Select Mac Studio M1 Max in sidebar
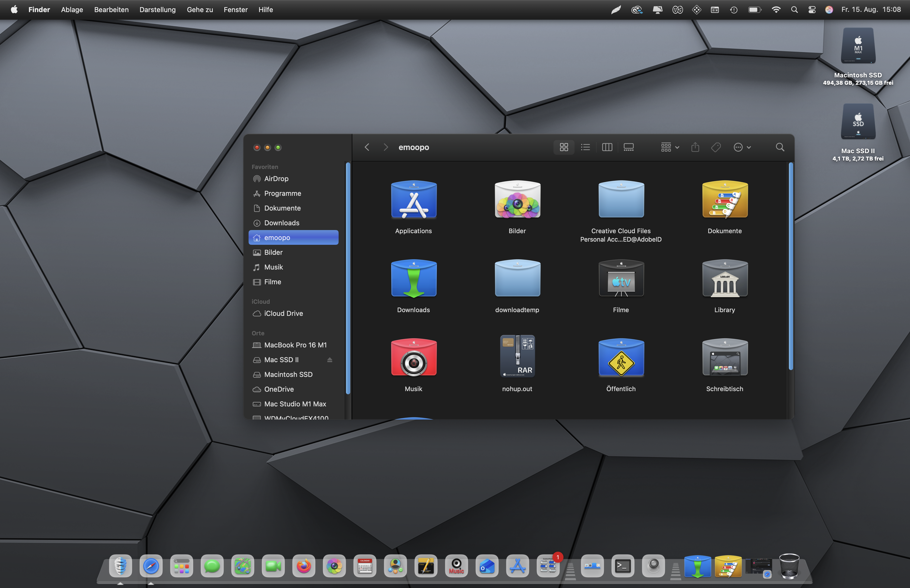The image size is (910, 588). coord(293,404)
